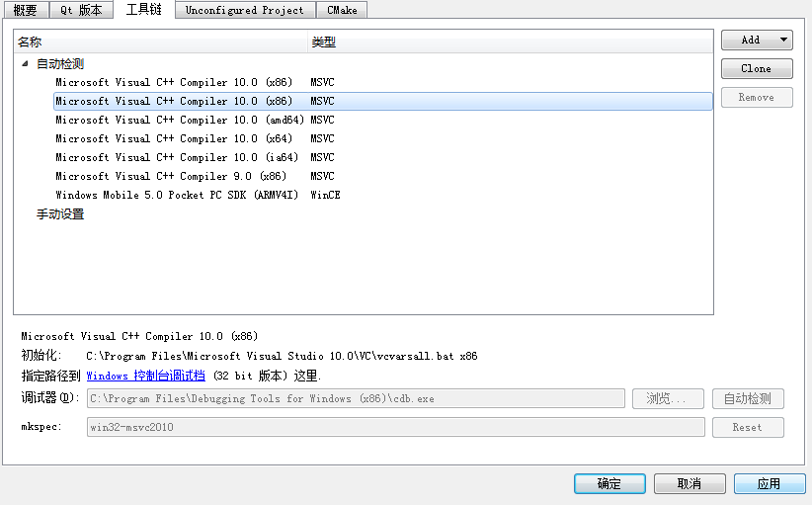The height and width of the screenshot is (505, 812).
Task: Select Microsoft Visual C++ Compiler 10.0 (x64)
Action: click(174, 138)
